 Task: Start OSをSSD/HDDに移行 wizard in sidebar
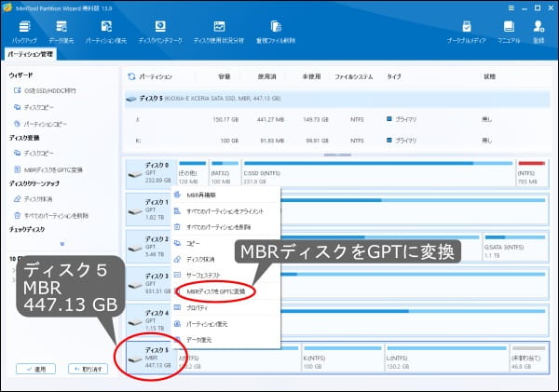click(45, 90)
